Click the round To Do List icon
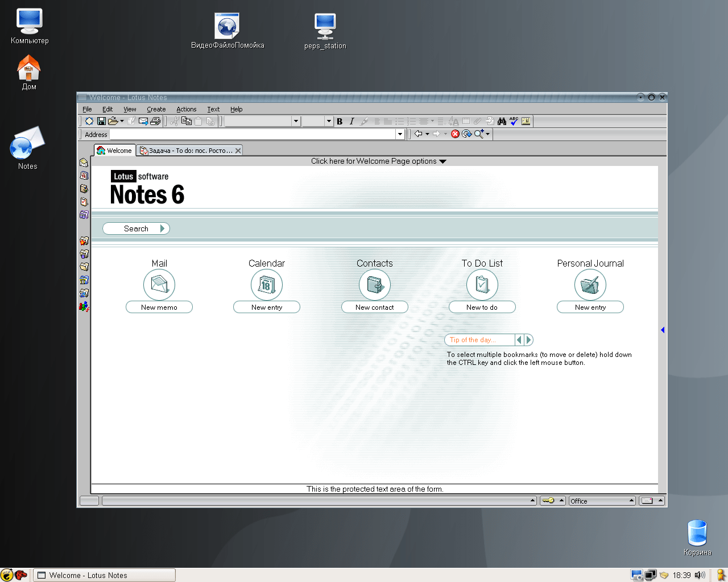 pos(482,285)
